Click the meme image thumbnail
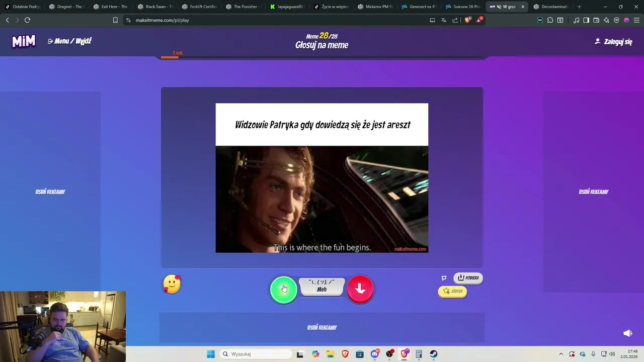 pyautogui.click(x=322, y=178)
